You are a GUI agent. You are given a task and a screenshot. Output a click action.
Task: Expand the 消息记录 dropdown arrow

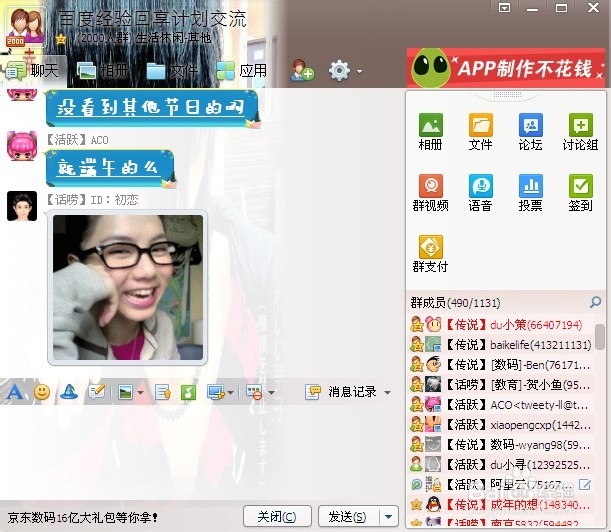(387, 392)
